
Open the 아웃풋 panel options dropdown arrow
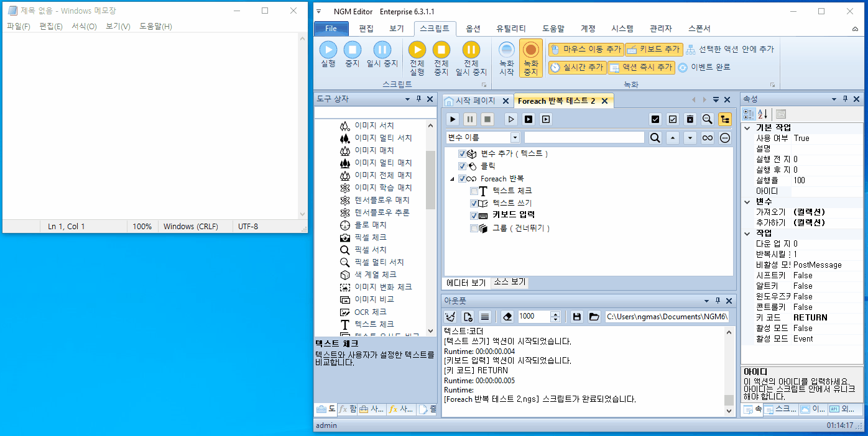[x=706, y=300]
